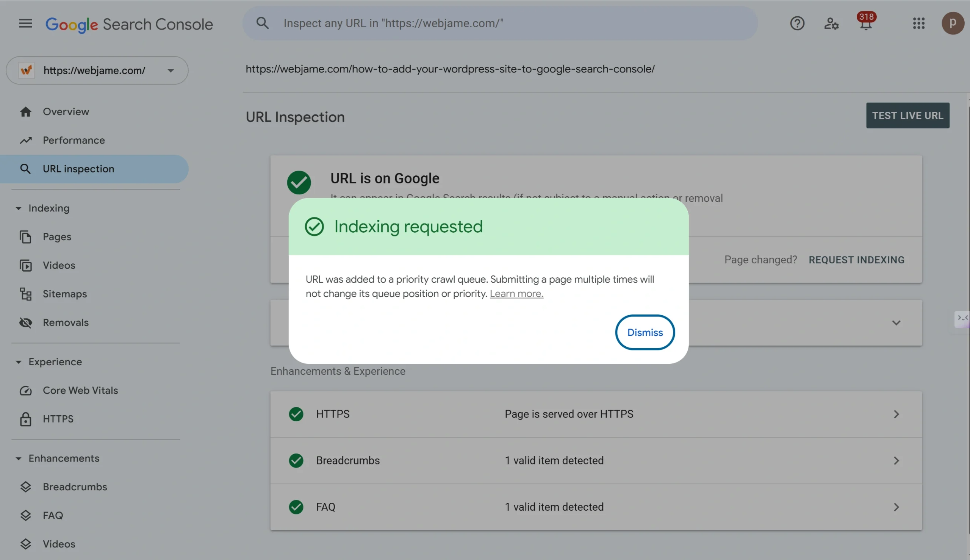Select URL inspection in sidebar
The height and width of the screenshot is (560, 970).
pos(94,169)
